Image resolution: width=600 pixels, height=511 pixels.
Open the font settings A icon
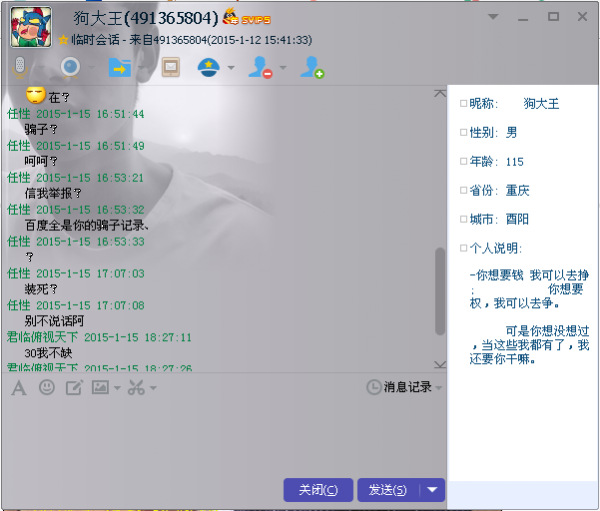19,388
